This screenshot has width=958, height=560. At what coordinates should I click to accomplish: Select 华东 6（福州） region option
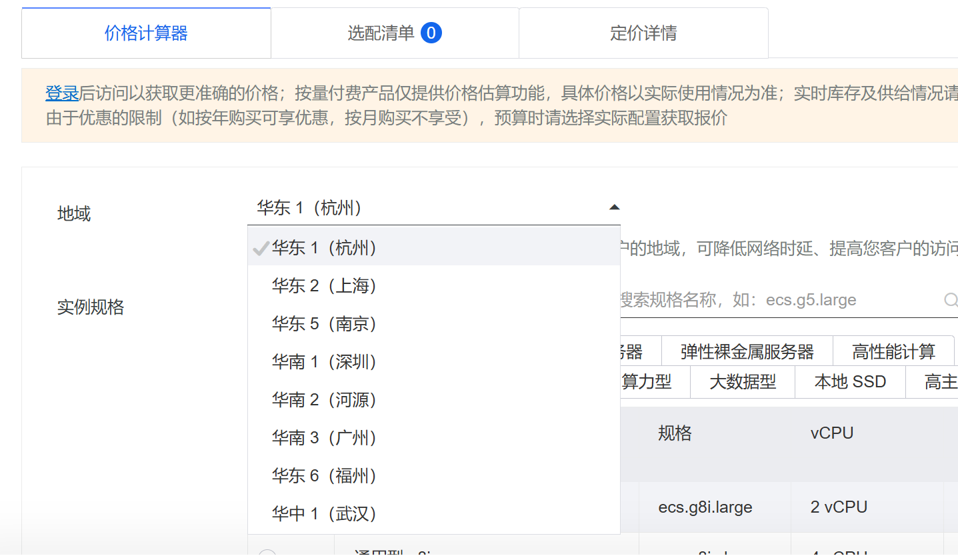click(x=434, y=476)
